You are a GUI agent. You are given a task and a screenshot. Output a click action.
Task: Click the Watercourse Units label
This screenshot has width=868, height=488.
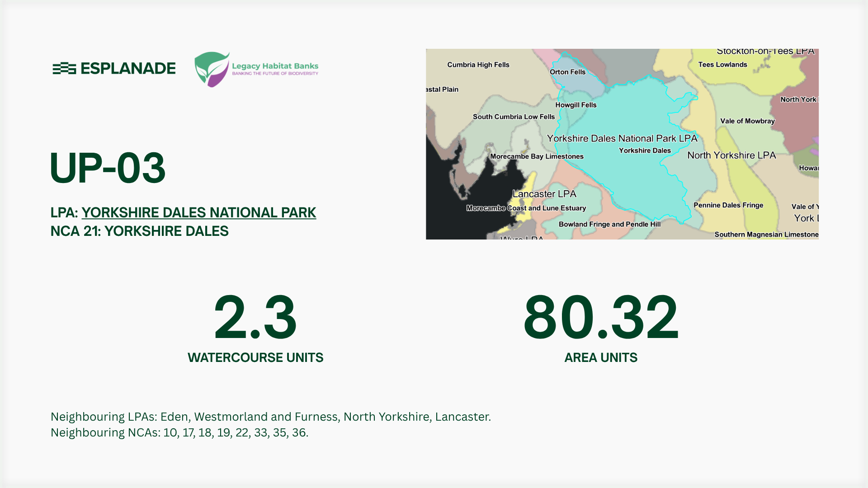[255, 358]
